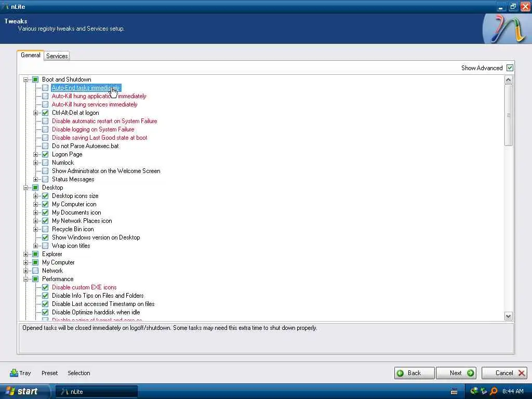Select the 'My Computer icon' row
The width and height of the screenshot is (532, 399).
coord(74,204)
